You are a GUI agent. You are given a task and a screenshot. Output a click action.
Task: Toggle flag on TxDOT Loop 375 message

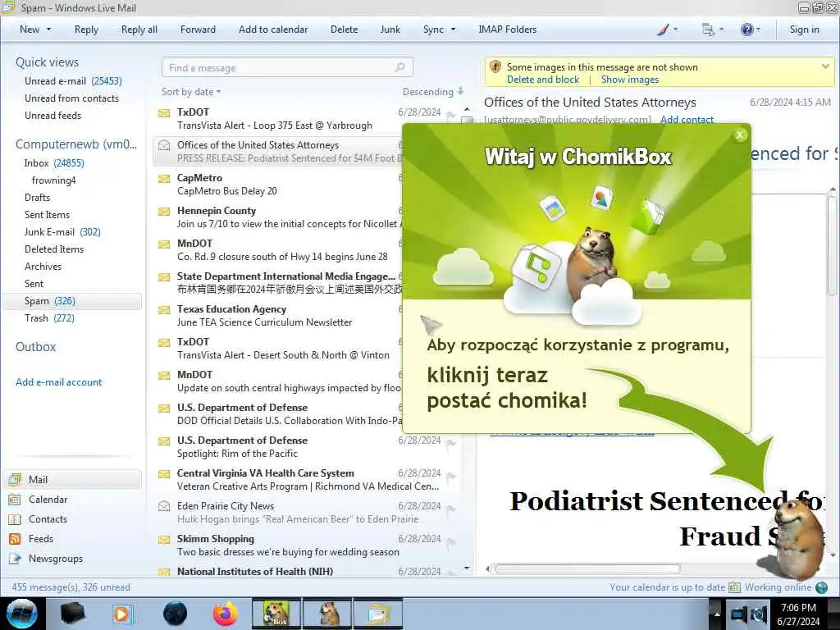click(x=451, y=115)
